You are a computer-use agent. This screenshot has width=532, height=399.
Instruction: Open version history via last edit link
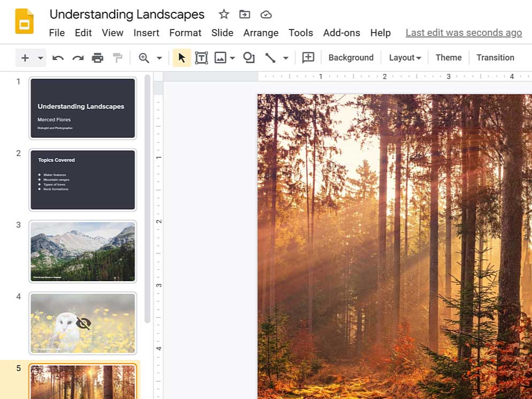point(463,33)
